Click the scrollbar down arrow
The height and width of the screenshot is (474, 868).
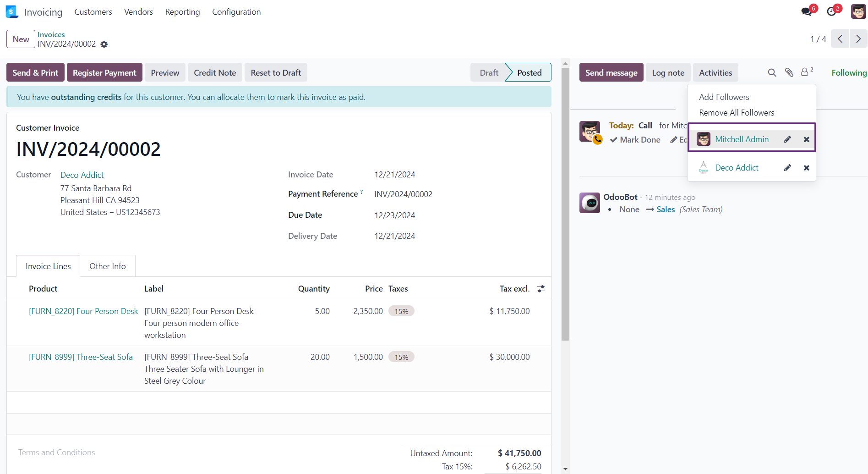click(x=565, y=469)
